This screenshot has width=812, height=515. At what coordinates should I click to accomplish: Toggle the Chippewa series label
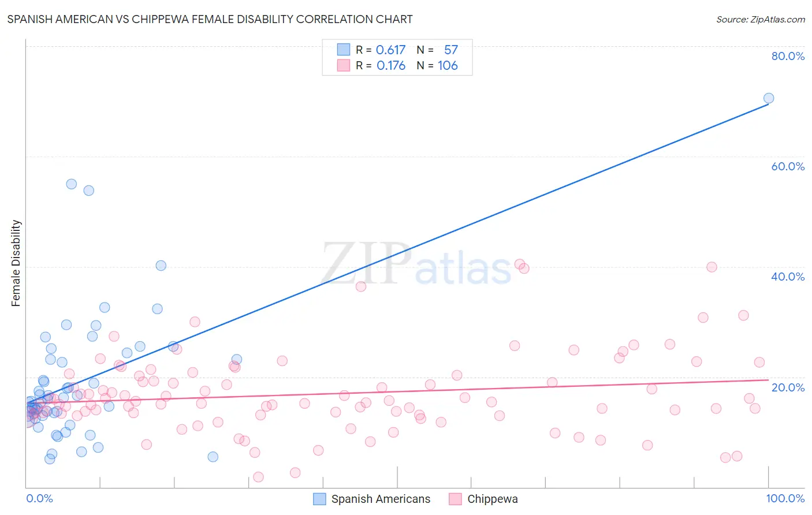492,499
